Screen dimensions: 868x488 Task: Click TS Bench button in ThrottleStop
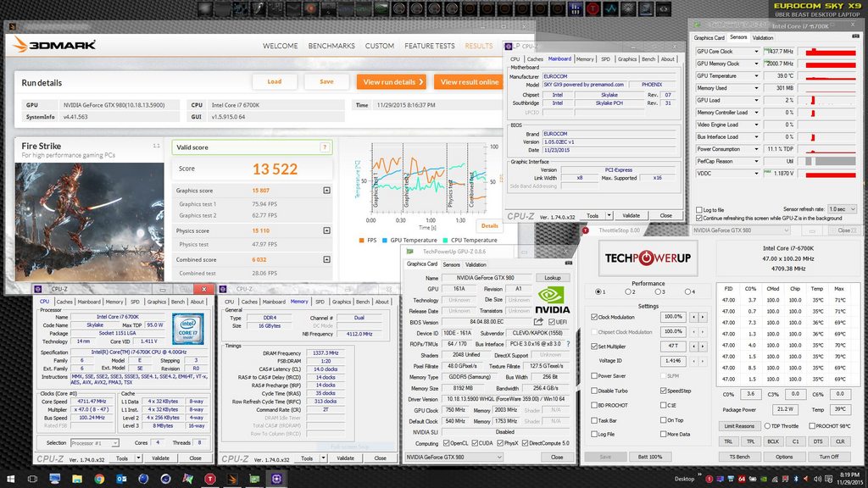[739, 457]
